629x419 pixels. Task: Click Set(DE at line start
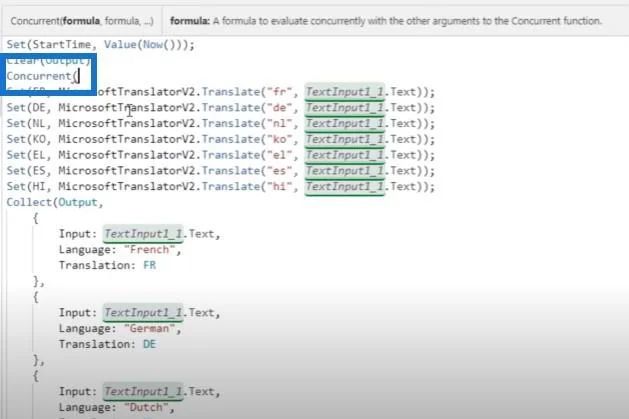(26, 107)
